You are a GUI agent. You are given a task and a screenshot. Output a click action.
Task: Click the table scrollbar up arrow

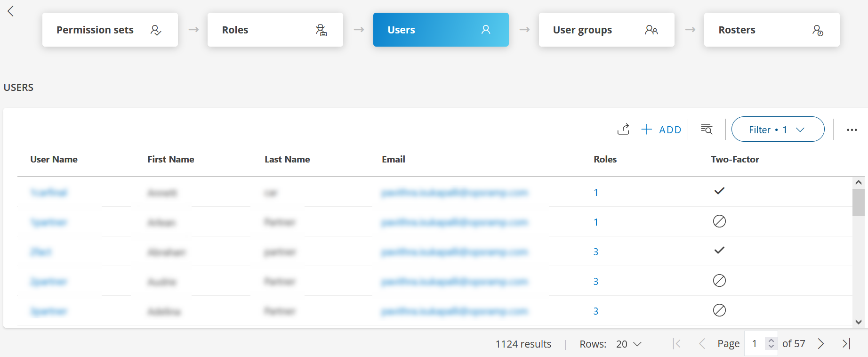(x=859, y=182)
